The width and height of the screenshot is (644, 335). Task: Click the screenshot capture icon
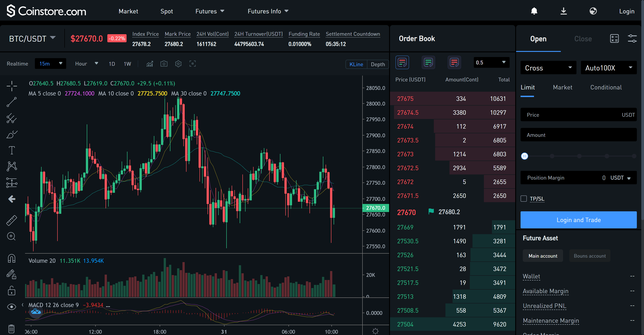pos(163,64)
